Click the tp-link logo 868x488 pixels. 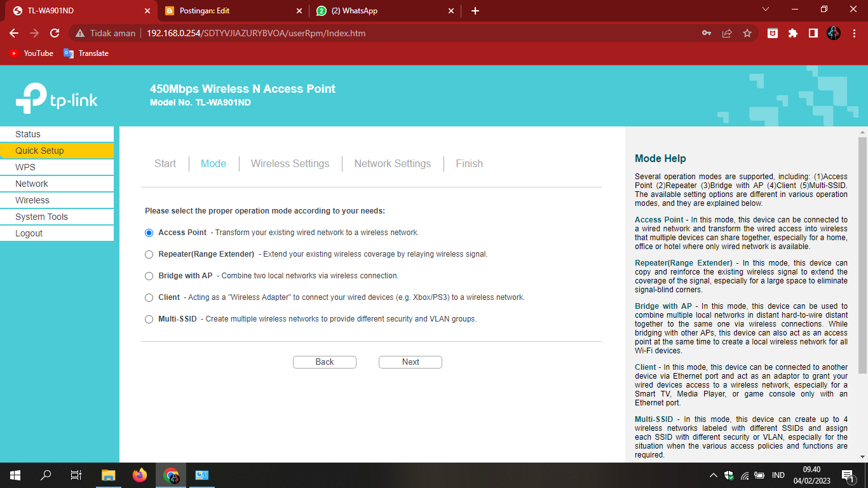57,98
